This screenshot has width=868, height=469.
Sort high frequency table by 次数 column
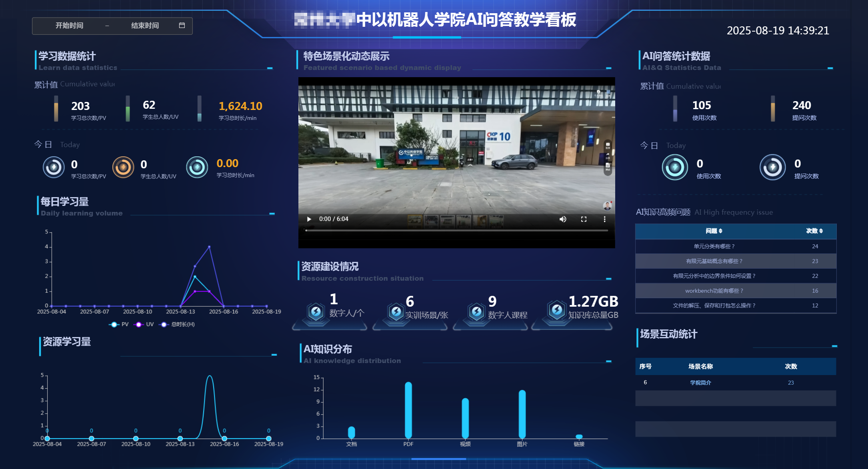click(814, 231)
